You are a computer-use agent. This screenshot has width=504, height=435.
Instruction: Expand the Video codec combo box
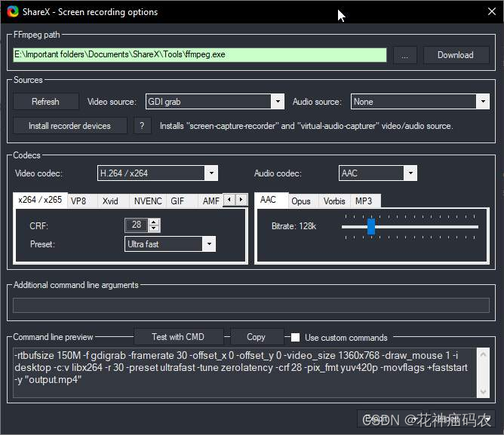[x=158, y=173]
